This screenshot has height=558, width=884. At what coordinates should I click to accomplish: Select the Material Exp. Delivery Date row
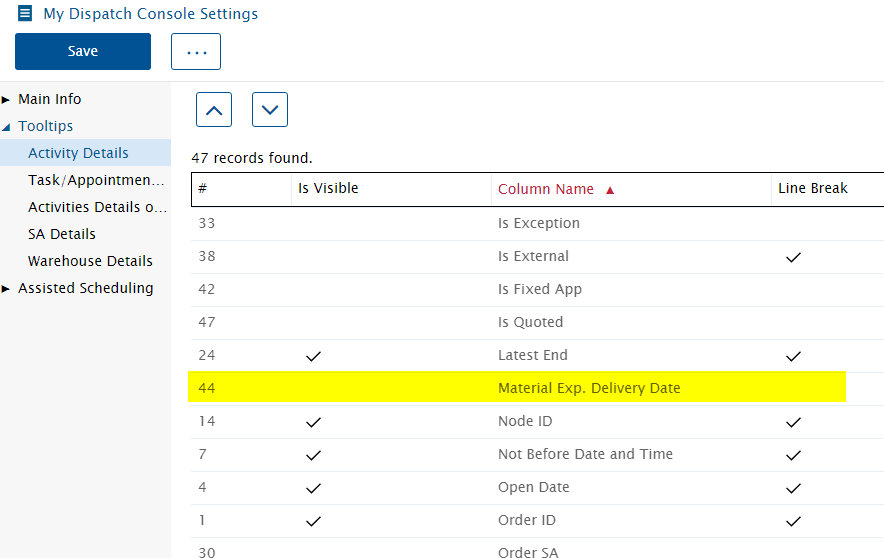click(x=517, y=388)
